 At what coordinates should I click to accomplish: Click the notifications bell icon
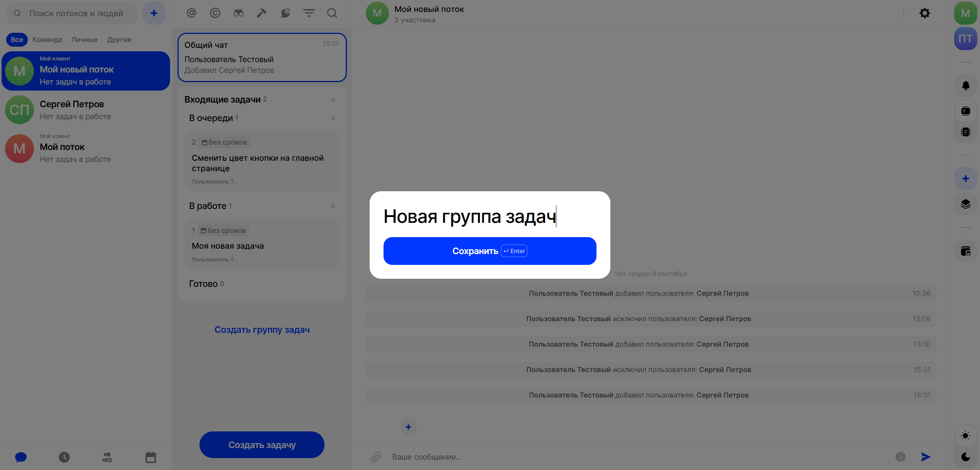tap(965, 86)
